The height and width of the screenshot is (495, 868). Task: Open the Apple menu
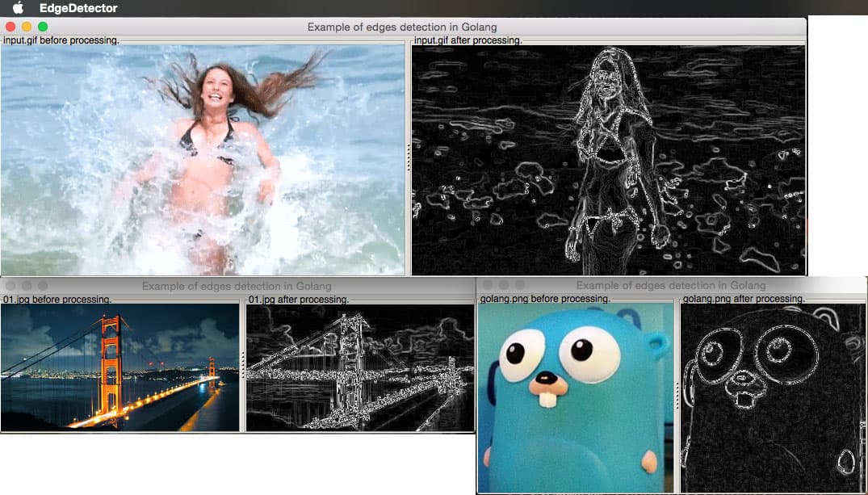pos(18,8)
